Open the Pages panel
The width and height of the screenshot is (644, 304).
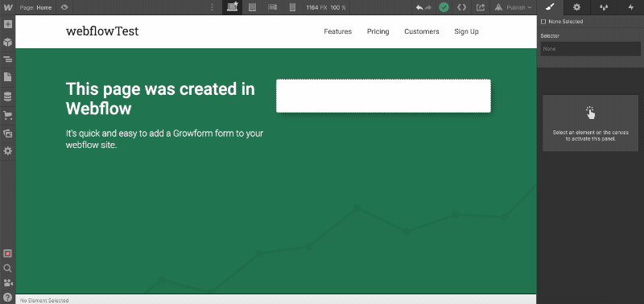pyautogui.click(x=7, y=77)
